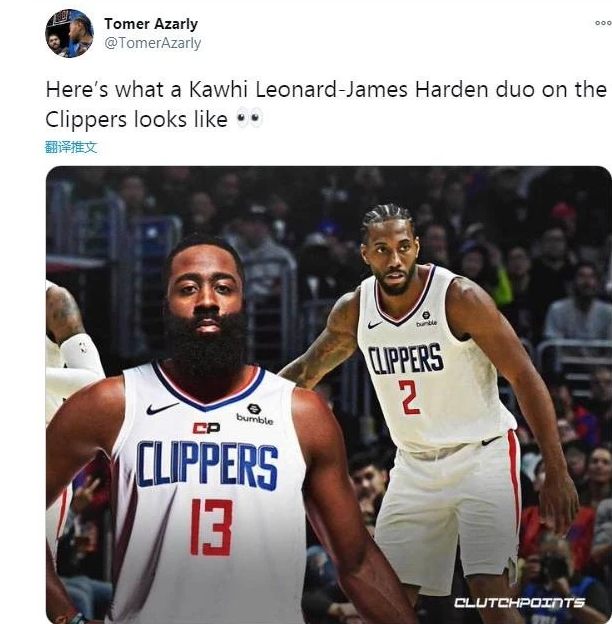612x624 pixels.
Task: Click the CLIPPERS lettering on jersey number 2
Action: 405,358
